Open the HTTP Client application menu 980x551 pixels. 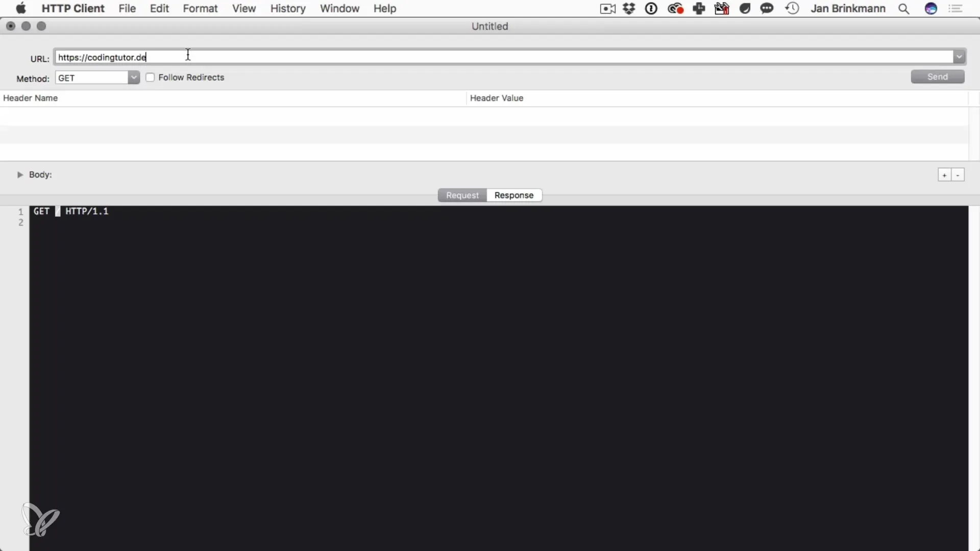coord(73,9)
